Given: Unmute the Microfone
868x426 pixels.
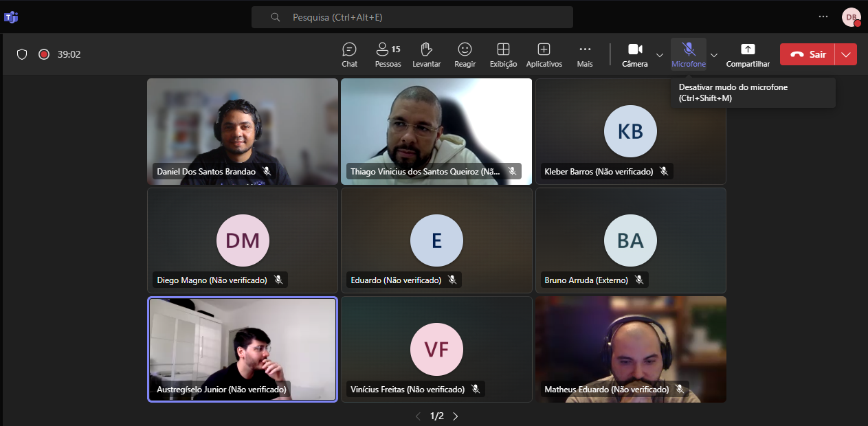Looking at the screenshot, I should [x=688, y=54].
